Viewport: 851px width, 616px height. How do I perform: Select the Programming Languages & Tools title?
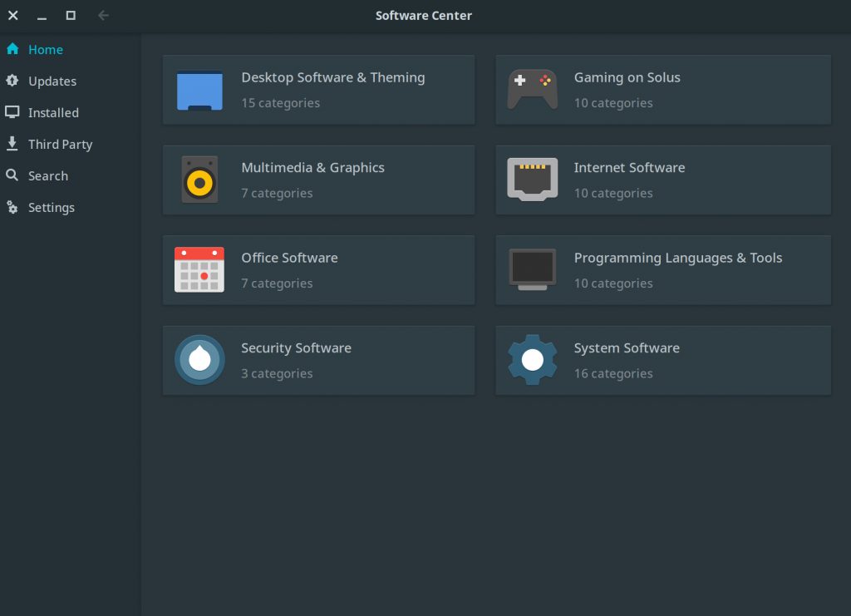(678, 258)
